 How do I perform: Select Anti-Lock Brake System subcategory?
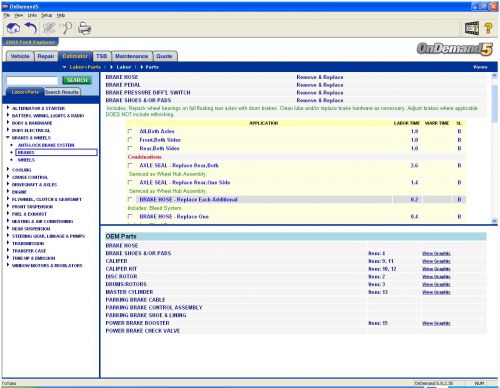[46, 145]
